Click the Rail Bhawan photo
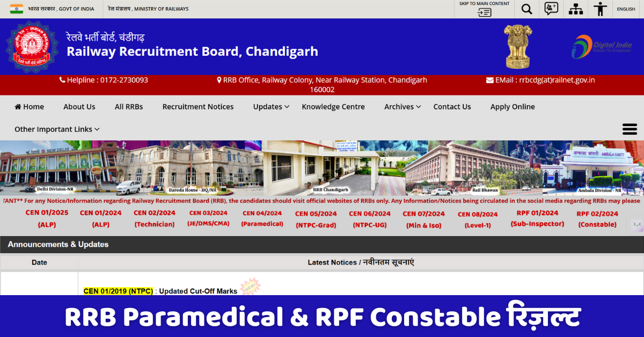Viewport: 644px width, 337px height. coord(473,167)
